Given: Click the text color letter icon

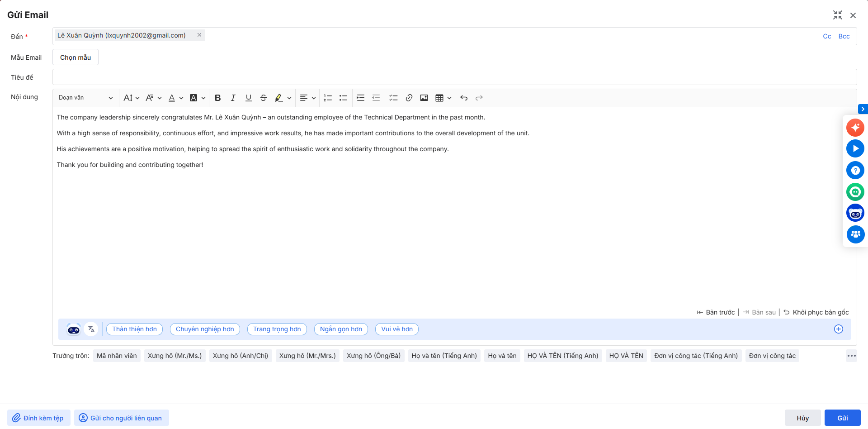Looking at the screenshot, I should coord(172,98).
